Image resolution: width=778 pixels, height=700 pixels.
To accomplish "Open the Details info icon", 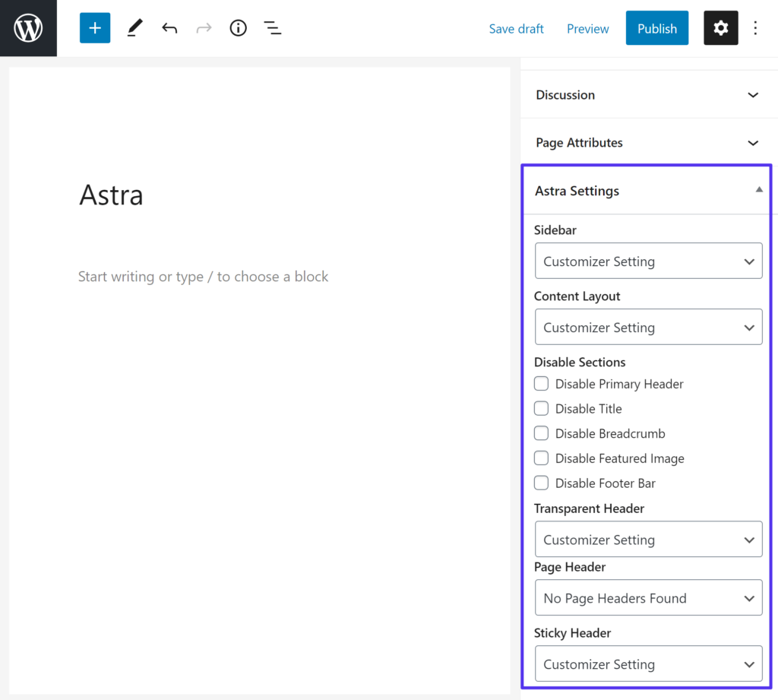I will pos(239,28).
